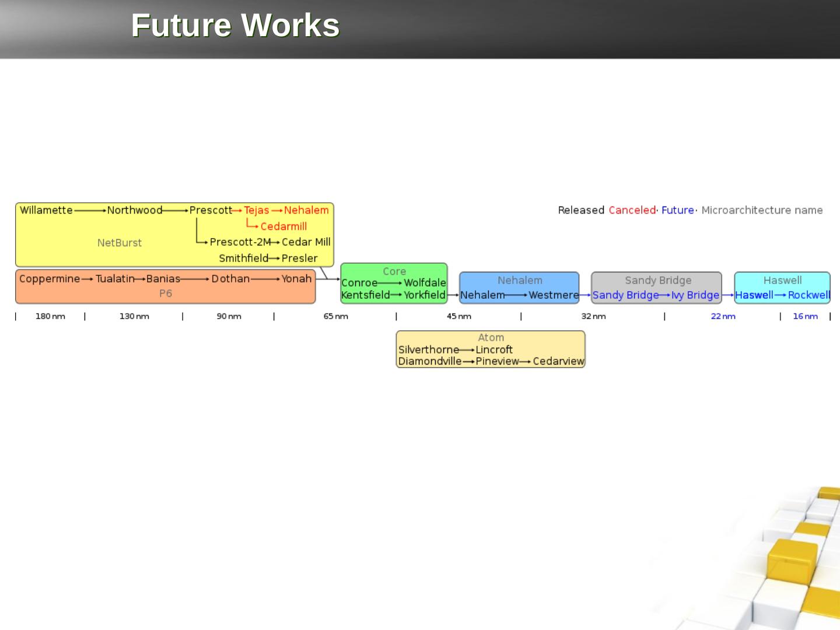Select the Conroe label
Viewport: 840px width, 630px height.
359,283
